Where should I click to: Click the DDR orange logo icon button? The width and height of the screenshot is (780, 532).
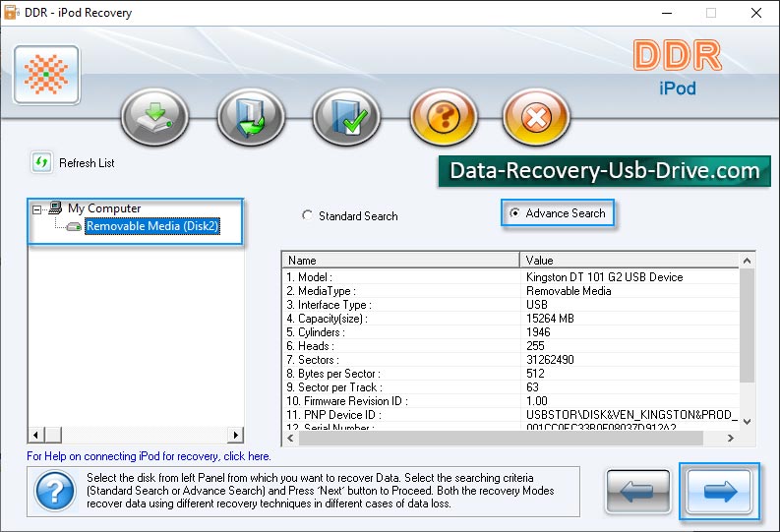(x=47, y=75)
